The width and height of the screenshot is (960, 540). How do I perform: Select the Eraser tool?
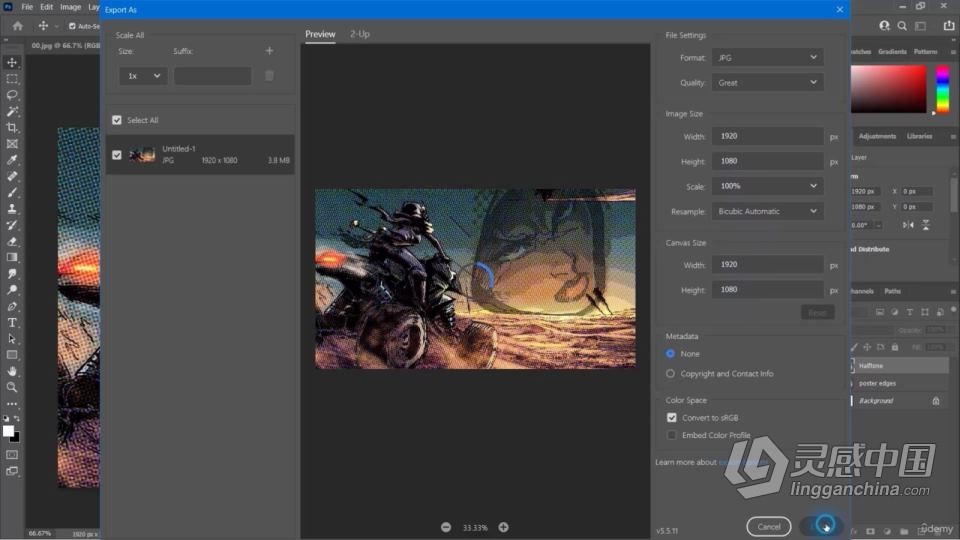point(12,241)
